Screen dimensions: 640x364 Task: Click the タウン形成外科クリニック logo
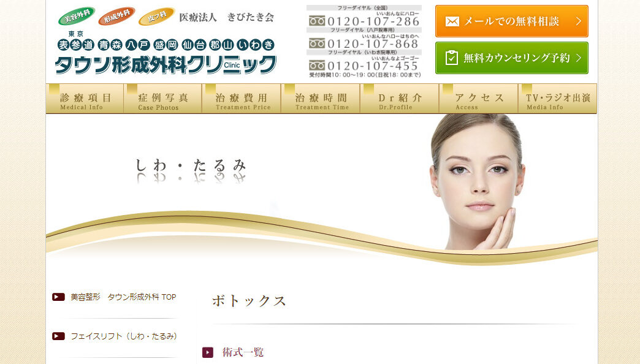166,64
